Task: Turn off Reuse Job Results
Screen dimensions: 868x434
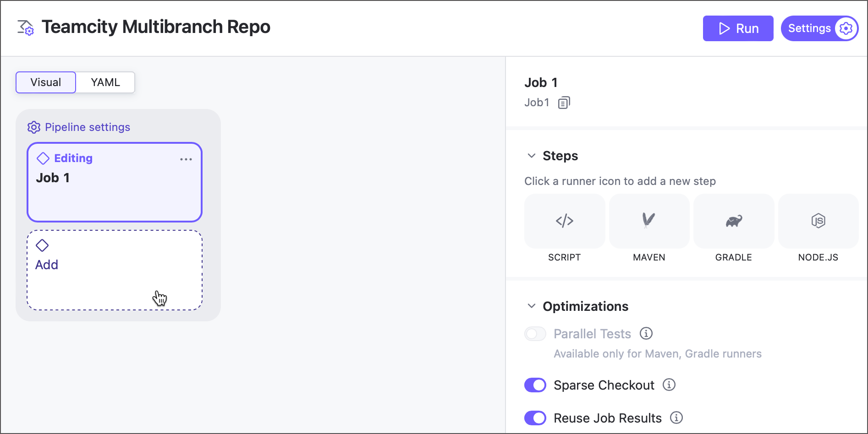Action: click(x=535, y=418)
